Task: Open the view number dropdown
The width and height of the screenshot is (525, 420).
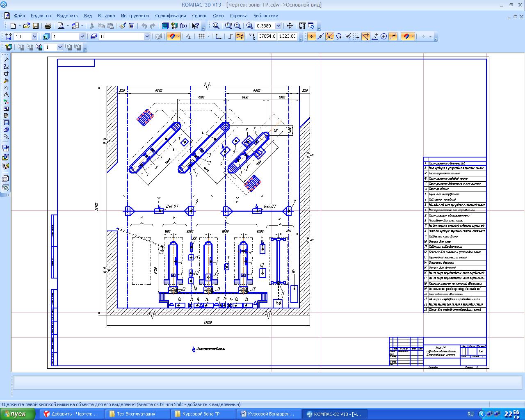Action: point(82,37)
